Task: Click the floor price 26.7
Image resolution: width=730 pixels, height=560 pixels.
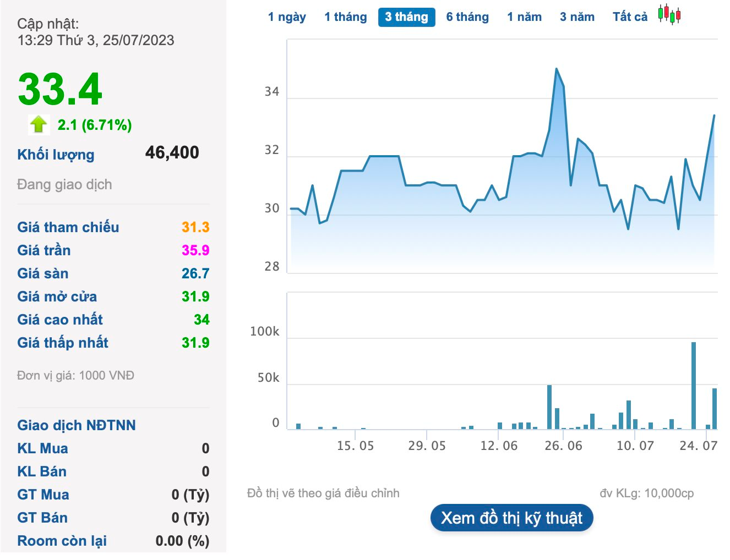Action: click(x=195, y=273)
